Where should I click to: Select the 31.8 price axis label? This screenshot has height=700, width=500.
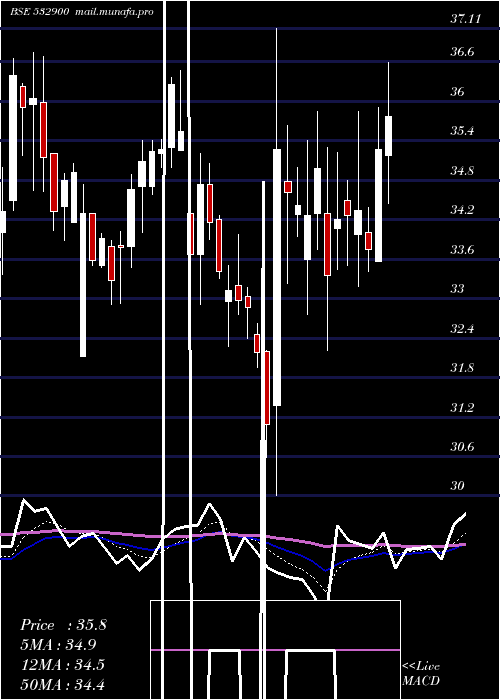(462, 368)
